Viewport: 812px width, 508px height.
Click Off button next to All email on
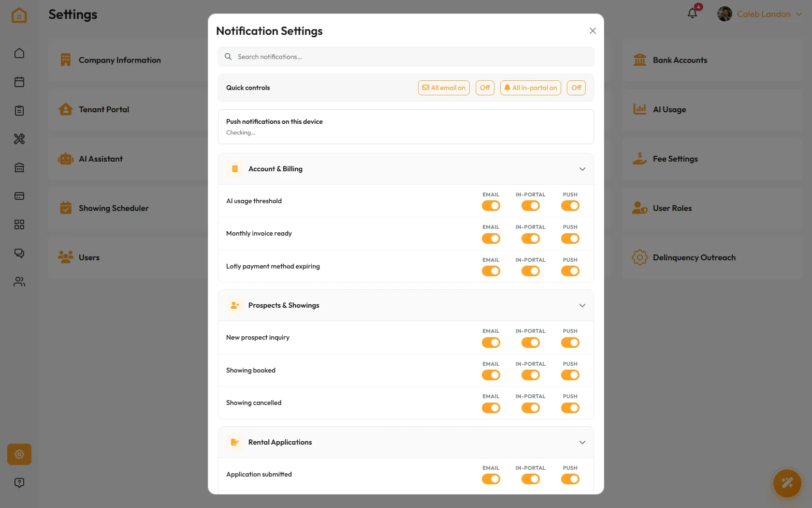pyautogui.click(x=485, y=88)
